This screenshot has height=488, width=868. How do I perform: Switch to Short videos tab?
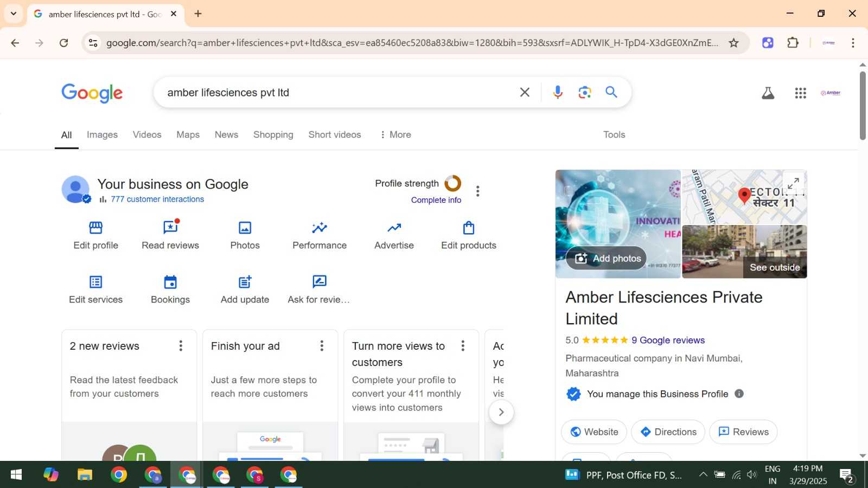click(x=334, y=134)
